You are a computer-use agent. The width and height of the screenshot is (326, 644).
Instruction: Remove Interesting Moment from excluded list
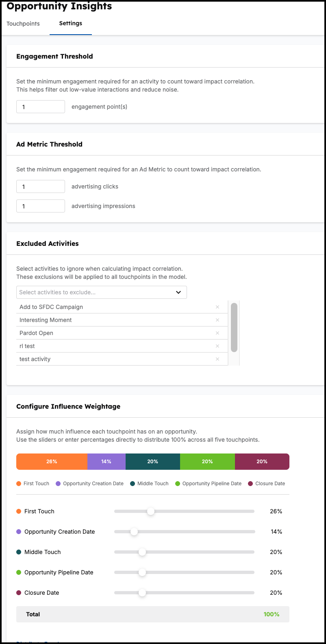(217, 320)
